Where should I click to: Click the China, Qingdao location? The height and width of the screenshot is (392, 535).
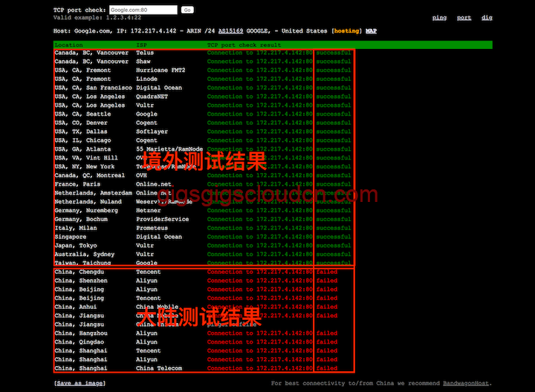click(80, 342)
